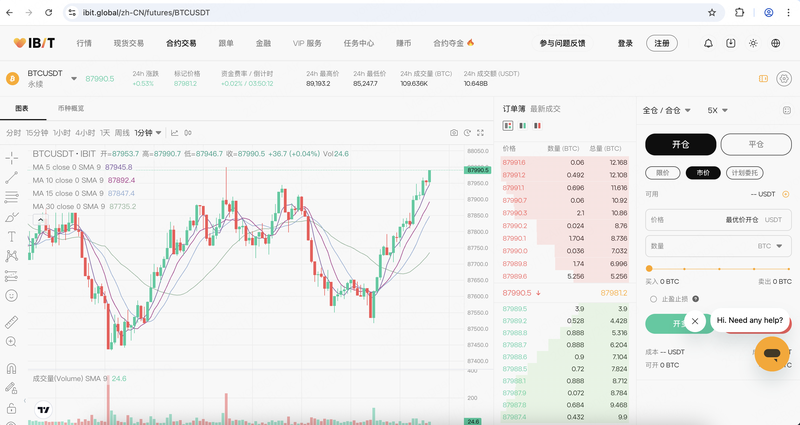800x425 pixels.
Task: Select the 平仓 tab
Action: [x=756, y=144]
